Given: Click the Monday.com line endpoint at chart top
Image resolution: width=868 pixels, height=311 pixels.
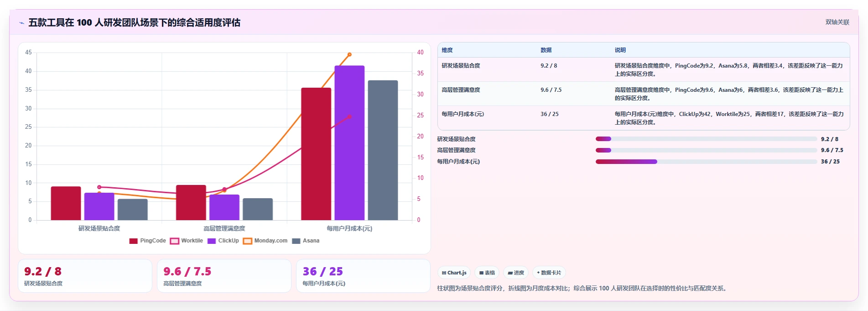Looking at the screenshot, I should pos(349,54).
